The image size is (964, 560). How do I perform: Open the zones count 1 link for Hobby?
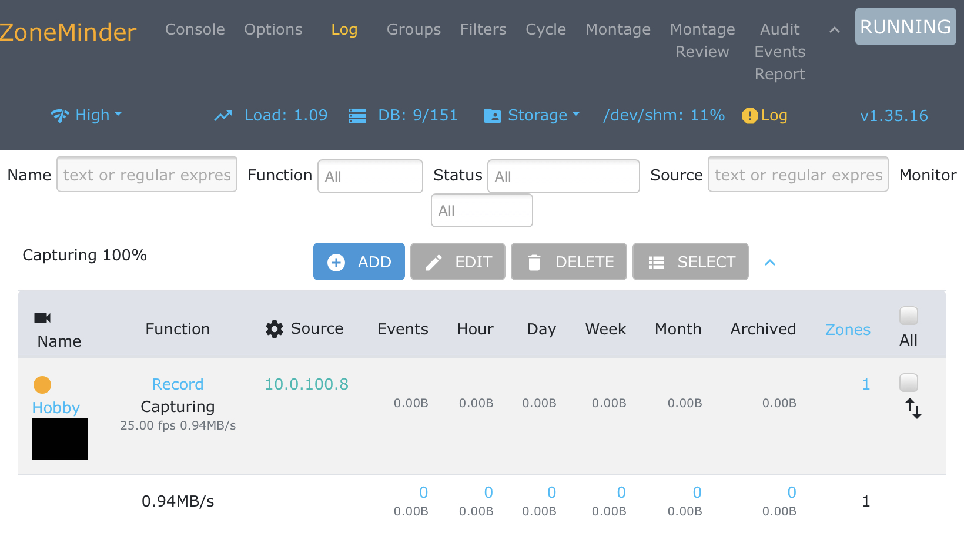click(x=866, y=384)
